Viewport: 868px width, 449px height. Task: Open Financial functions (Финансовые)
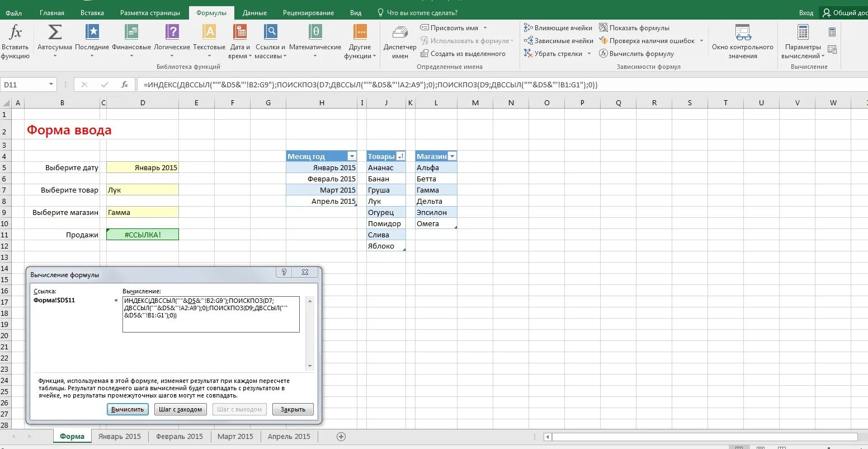131,41
